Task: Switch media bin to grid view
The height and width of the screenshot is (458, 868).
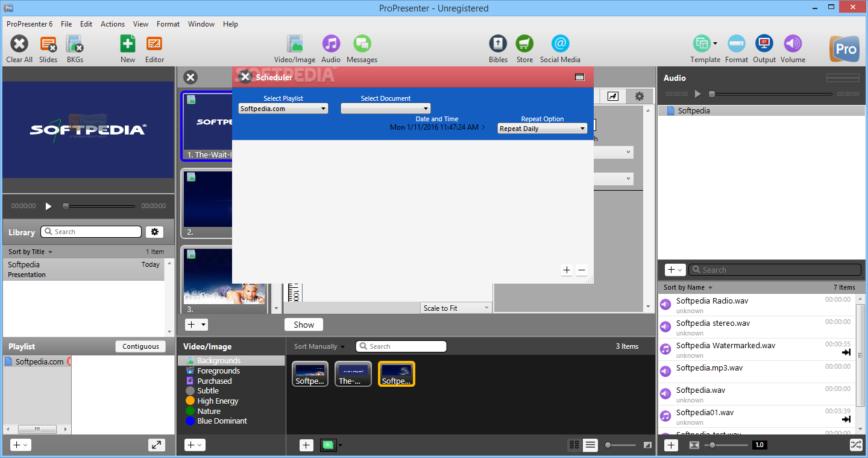Action: (x=574, y=445)
